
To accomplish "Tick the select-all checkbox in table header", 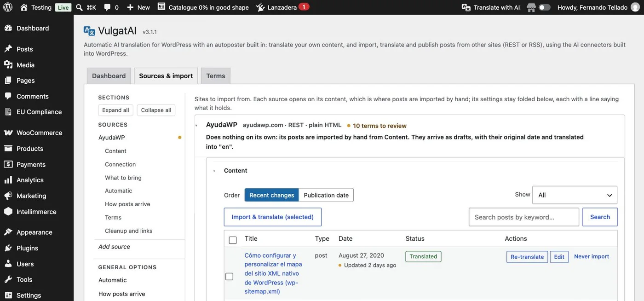I will (233, 240).
